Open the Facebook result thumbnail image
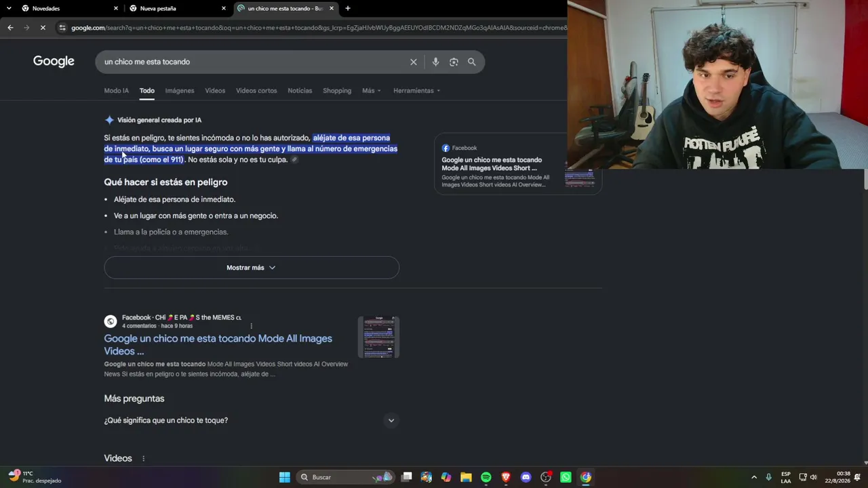Viewport: 868px width, 488px height. point(379,337)
